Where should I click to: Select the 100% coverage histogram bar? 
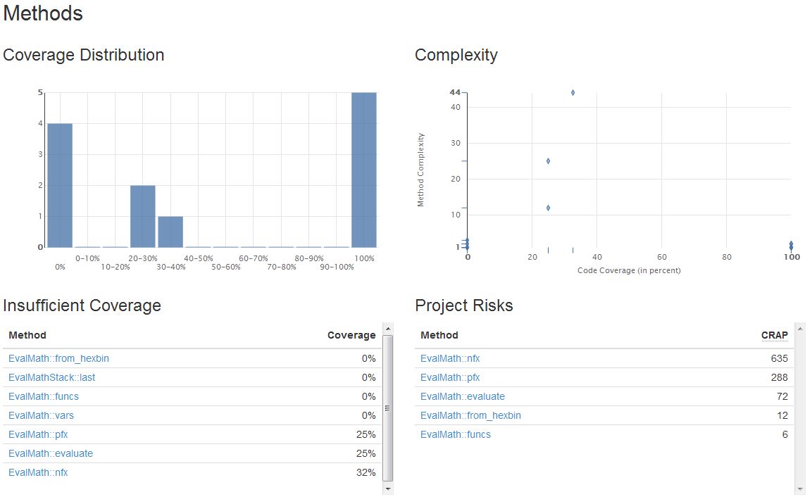tap(364, 170)
